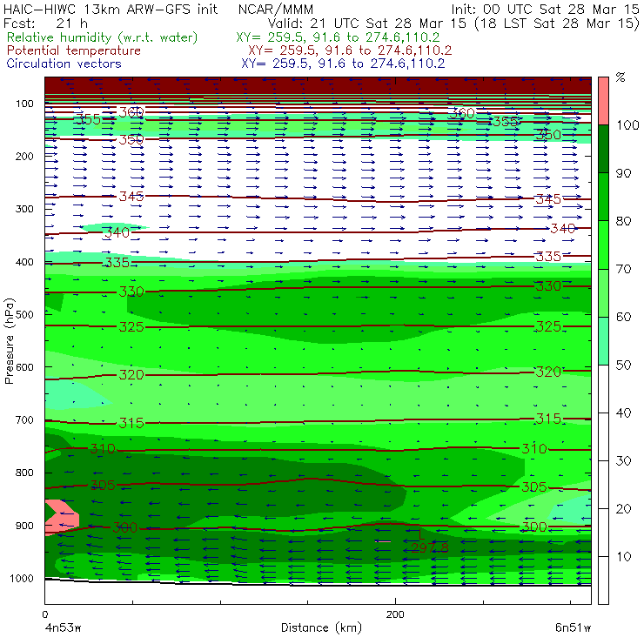Click the left-side '345' contour label
The width and height of the screenshot is (644, 644).
tap(131, 197)
